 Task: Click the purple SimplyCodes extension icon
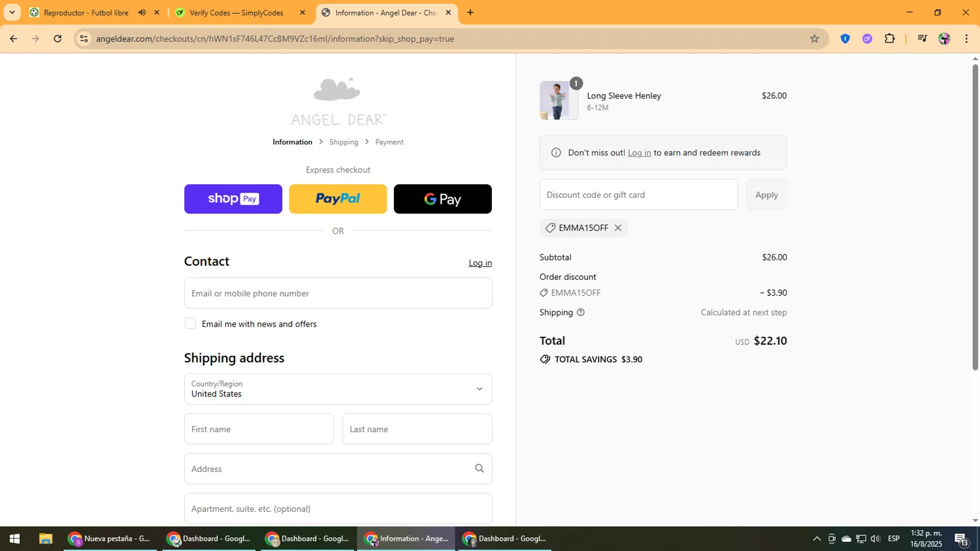(x=867, y=39)
